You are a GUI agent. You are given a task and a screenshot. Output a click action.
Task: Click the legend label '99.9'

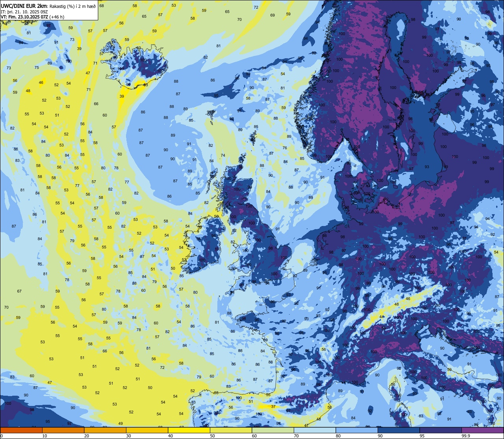[x=466, y=436]
